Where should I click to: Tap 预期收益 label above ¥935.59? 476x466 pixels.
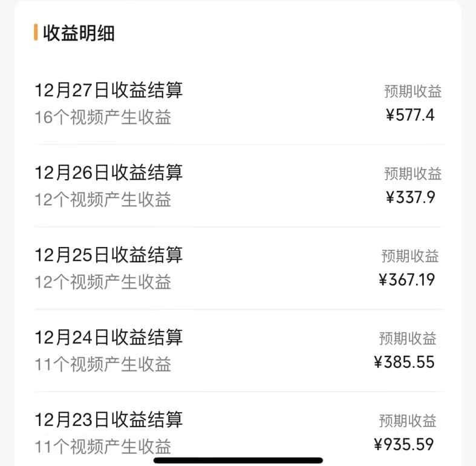408,421
